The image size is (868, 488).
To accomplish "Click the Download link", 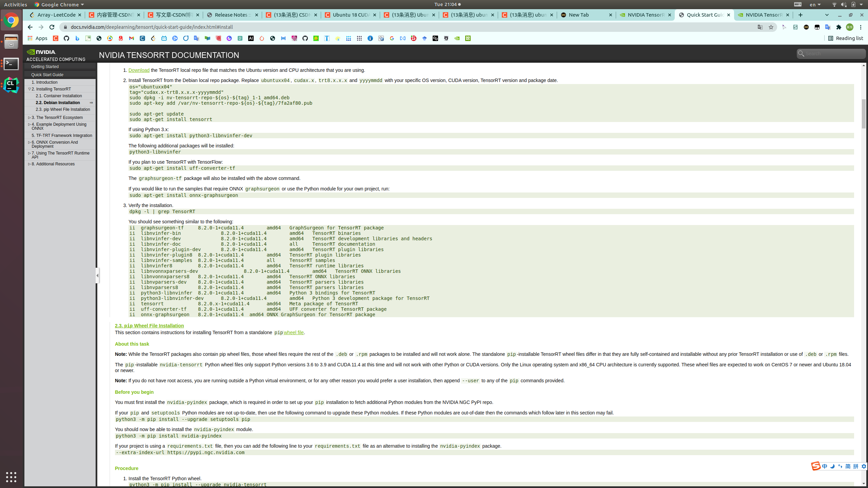I will [x=139, y=70].
